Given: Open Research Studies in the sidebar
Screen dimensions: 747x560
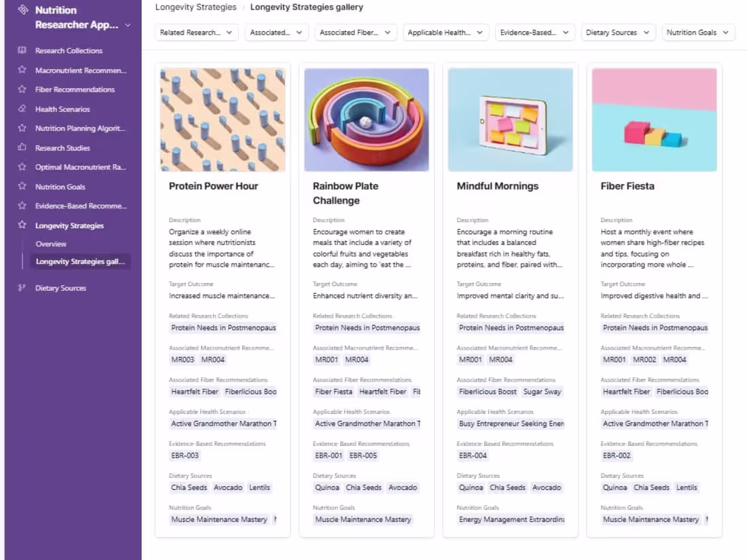Looking at the screenshot, I should (x=62, y=148).
